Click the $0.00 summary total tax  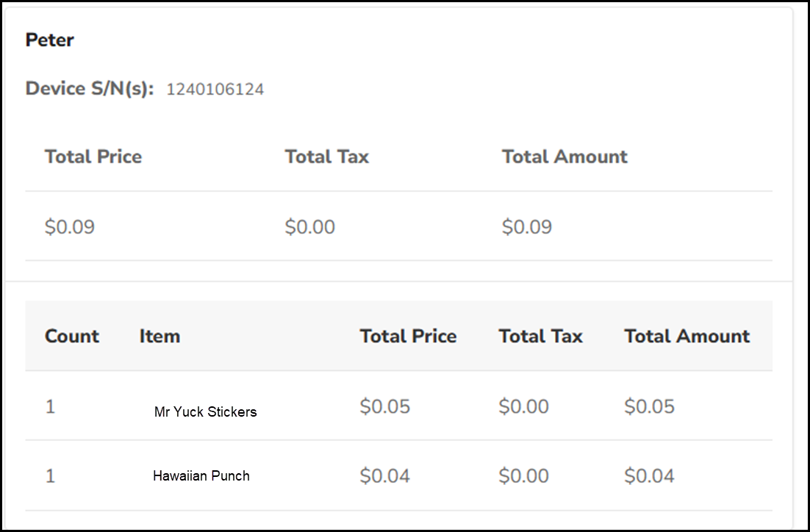[x=309, y=227]
